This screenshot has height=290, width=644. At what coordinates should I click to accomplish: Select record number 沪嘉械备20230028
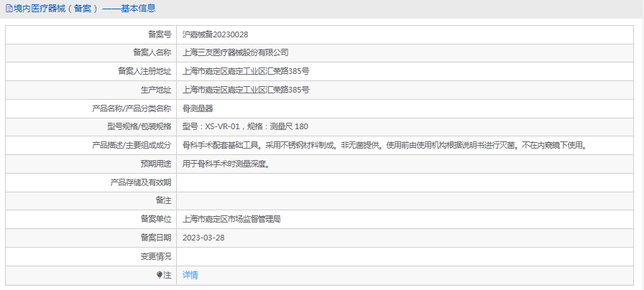point(215,34)
